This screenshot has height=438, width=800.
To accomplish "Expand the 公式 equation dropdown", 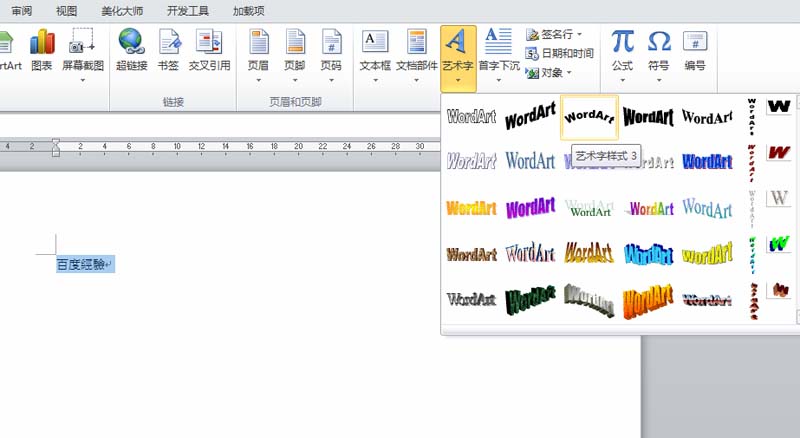I will (622, 78).
